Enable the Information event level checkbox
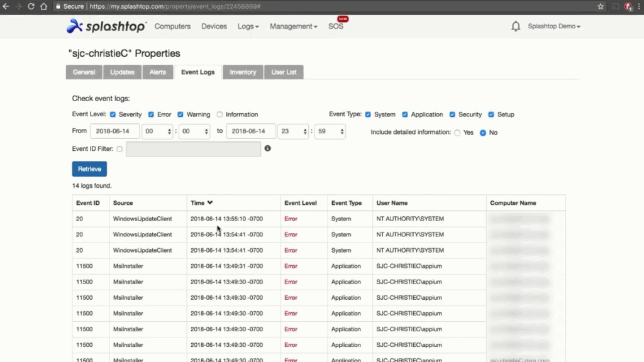 click(x=219, y=114)
